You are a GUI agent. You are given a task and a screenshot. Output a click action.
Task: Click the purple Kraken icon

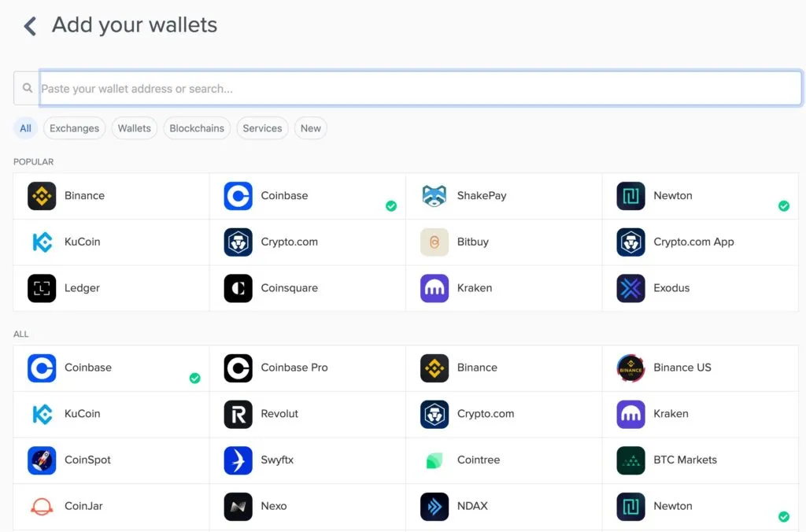point(433,288)
